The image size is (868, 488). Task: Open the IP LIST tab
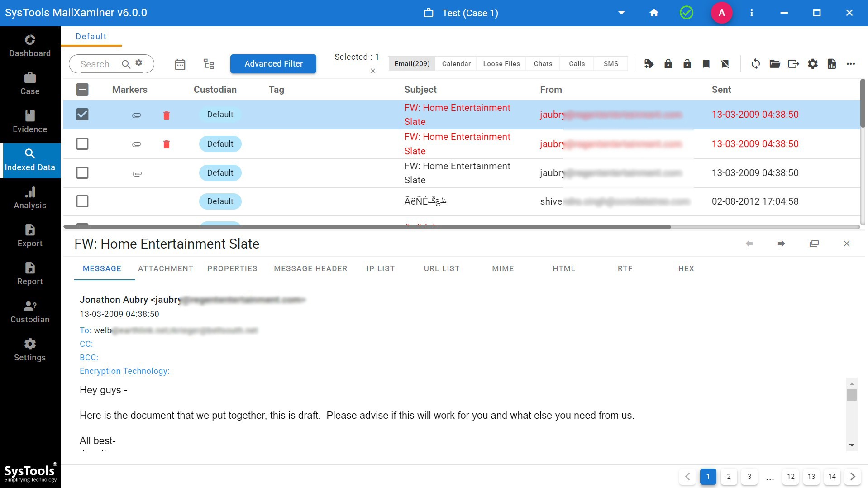point(381,268)
